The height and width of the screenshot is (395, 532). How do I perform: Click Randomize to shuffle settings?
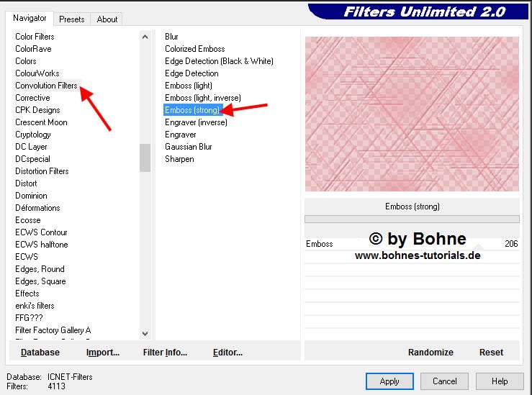coord(430,353)
